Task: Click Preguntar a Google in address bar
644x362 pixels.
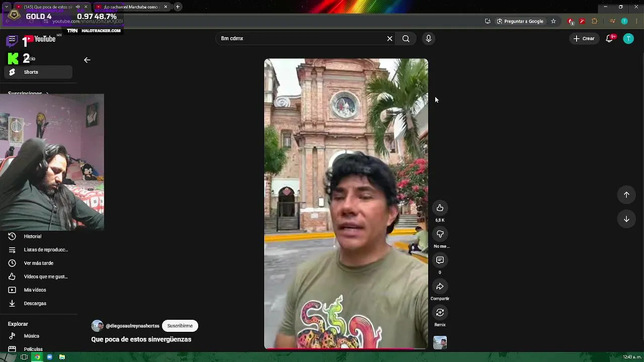Action: (x=520, y=21)
